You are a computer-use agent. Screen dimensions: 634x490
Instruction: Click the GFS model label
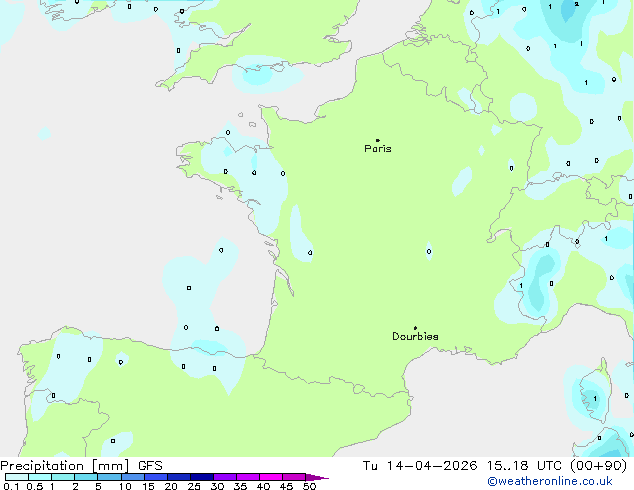[150, 466]
